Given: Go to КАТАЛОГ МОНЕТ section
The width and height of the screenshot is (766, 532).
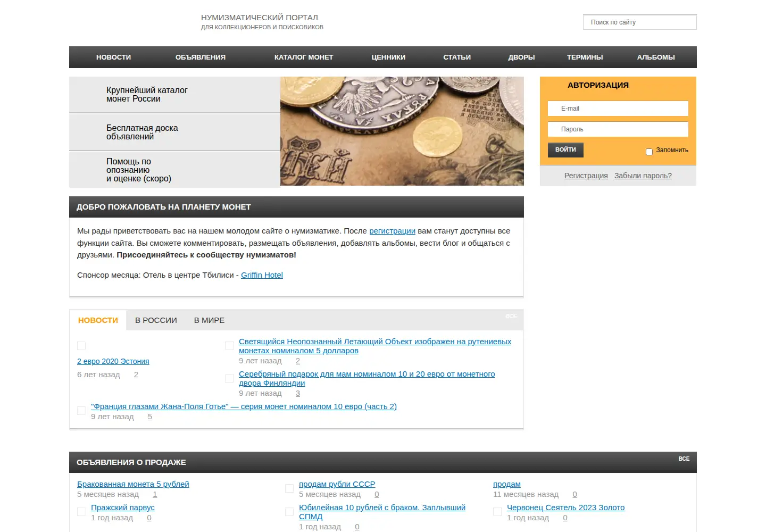Looking at the screenshot, I should (x=304, y=57).
